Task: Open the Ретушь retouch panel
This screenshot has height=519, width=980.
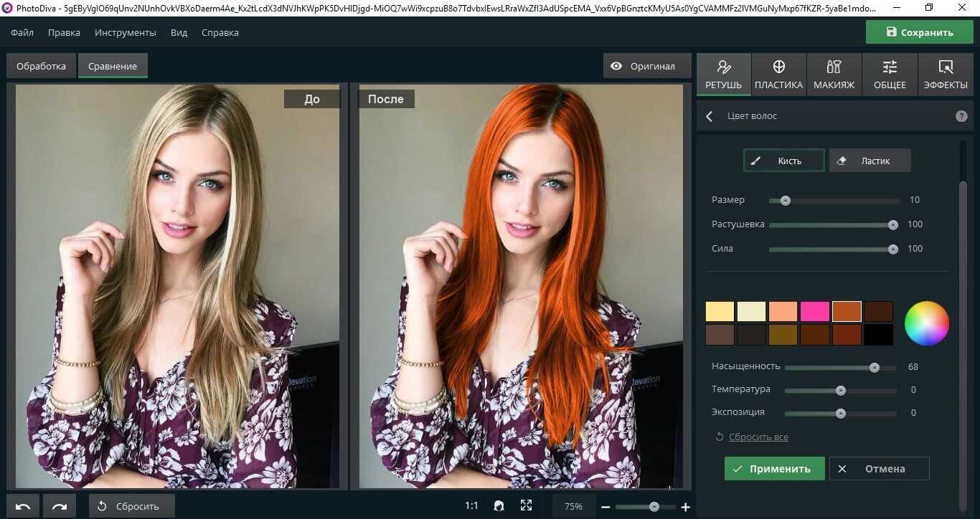Action: point(723,75)
